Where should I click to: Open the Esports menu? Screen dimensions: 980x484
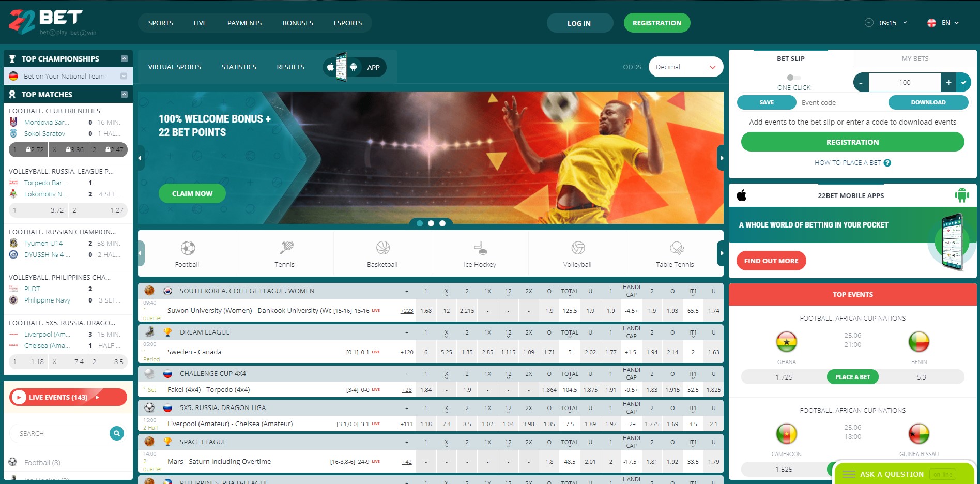coord(348,23)
